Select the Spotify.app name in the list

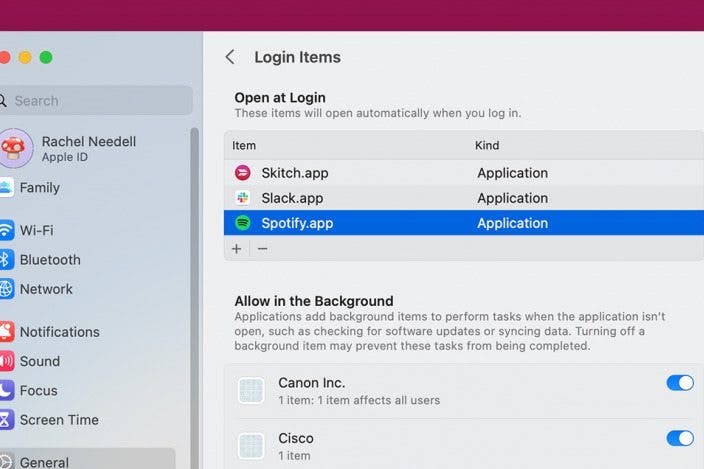[297, 224]
